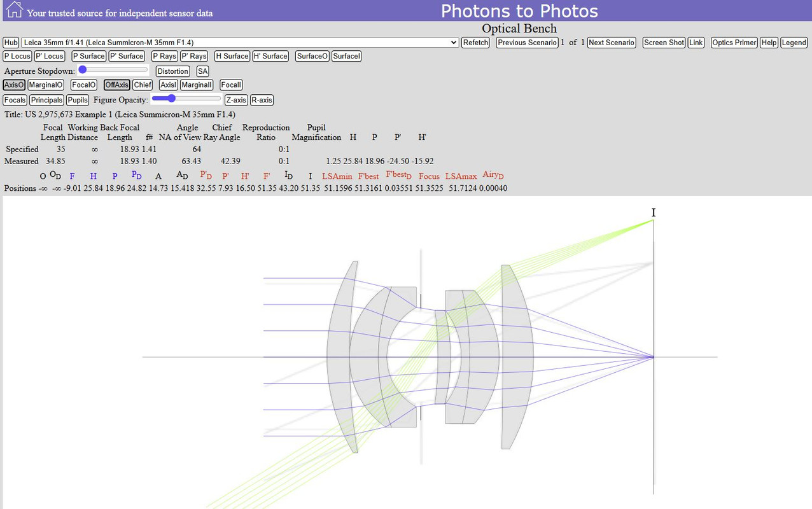Image resolution: width=812 pixels, height=509 pixels.
Task: Click the image plane label I in the diagram
Action: [654, 213]
